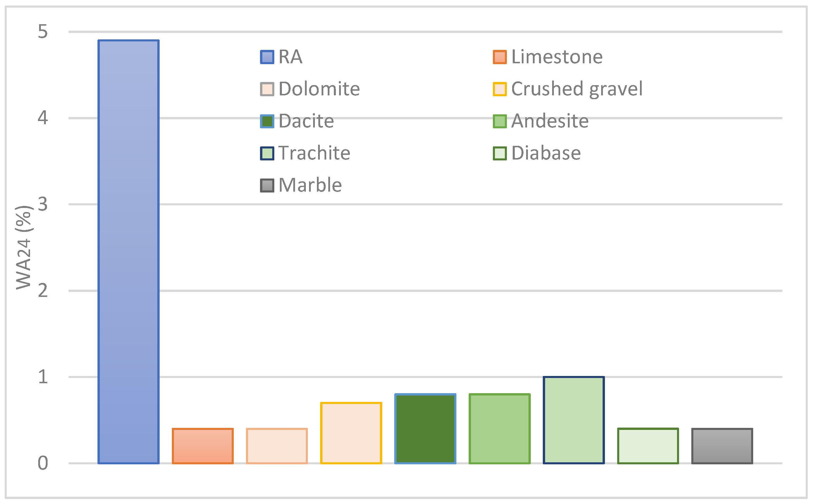Click the pale green Diabase bar
This screenshot has height=504, width=813.
[648, 446]
